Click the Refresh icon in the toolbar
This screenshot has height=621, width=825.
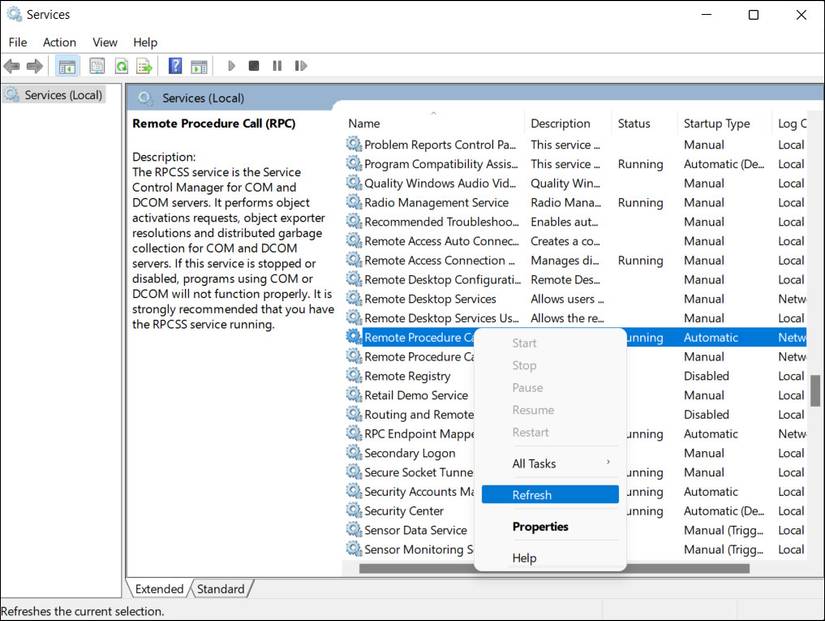pyautogui.click(x=121, y=66)
